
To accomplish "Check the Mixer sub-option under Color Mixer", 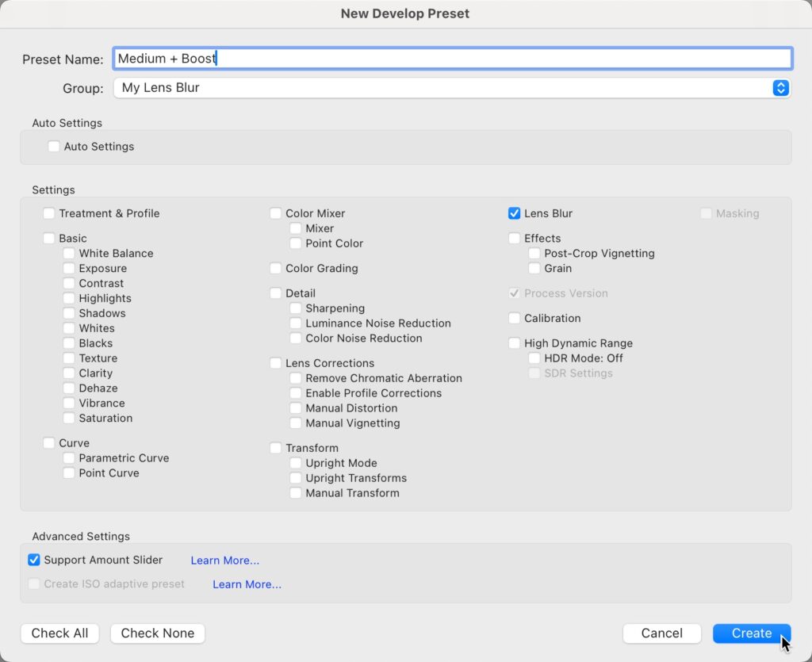I will (x=295, y=228).
